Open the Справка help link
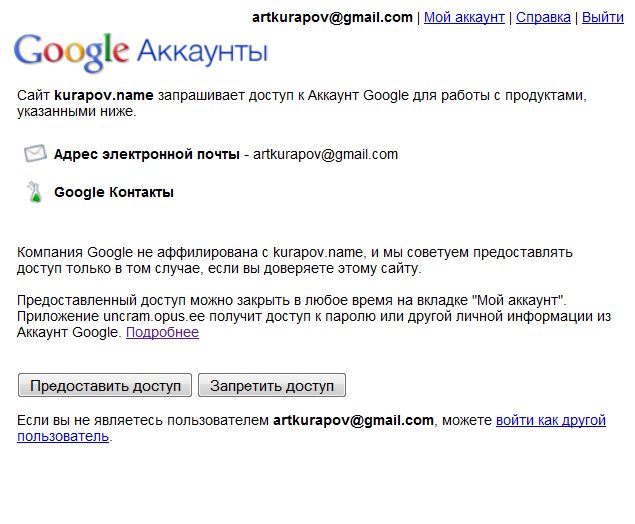Viewport: 635px width, 524px height. [545, 17]
